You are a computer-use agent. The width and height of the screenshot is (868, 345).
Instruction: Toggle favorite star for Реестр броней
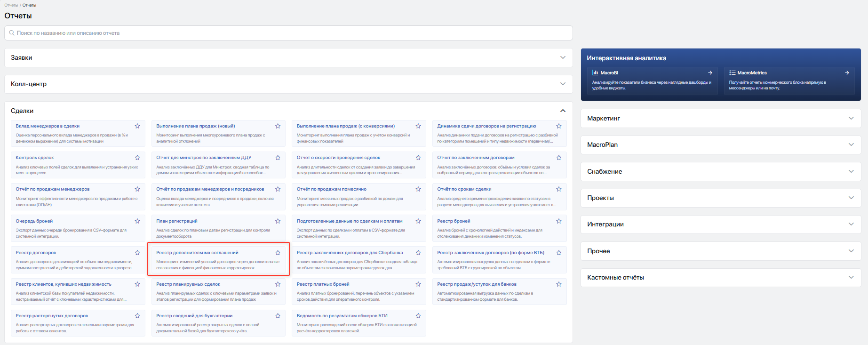pos(559,221)
